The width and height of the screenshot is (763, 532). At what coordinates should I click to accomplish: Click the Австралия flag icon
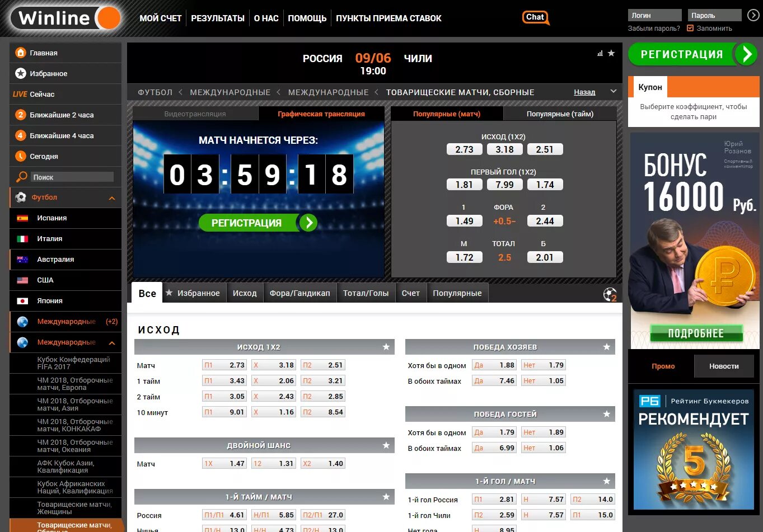[22, 260]
